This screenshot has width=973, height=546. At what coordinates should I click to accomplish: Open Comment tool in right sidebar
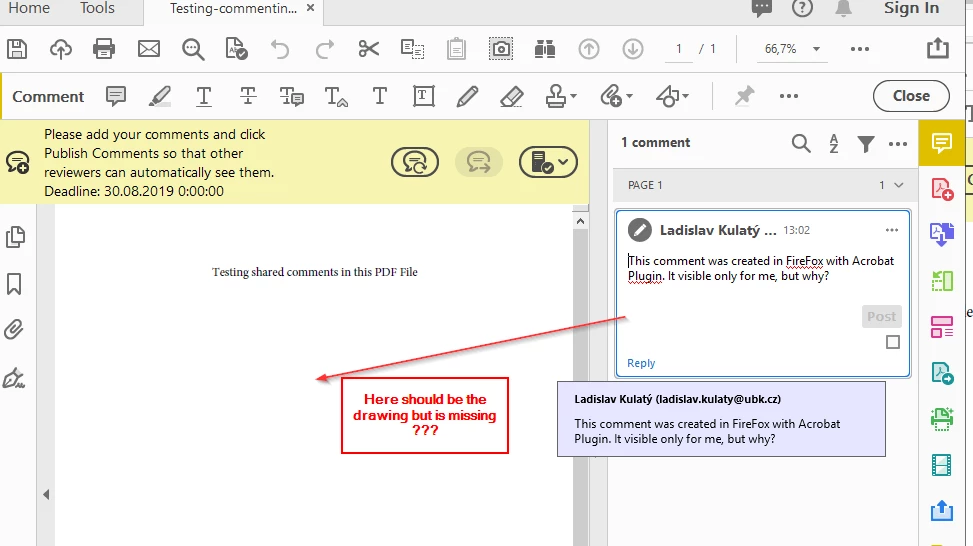(941, 143)
